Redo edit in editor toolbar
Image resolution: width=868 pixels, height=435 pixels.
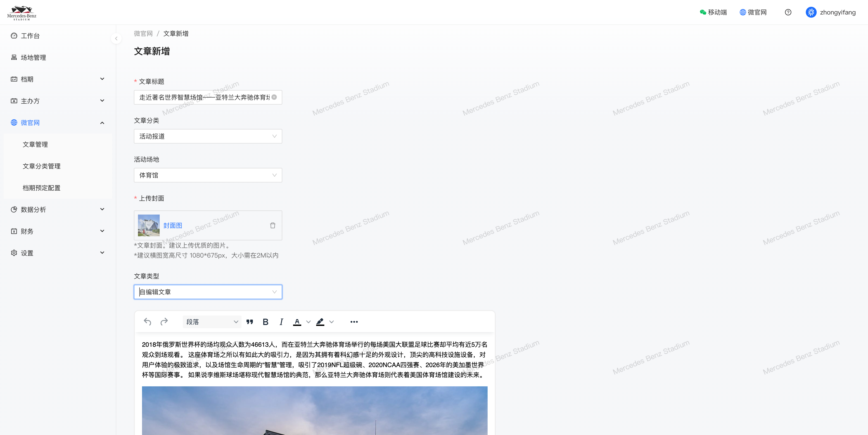164,322
